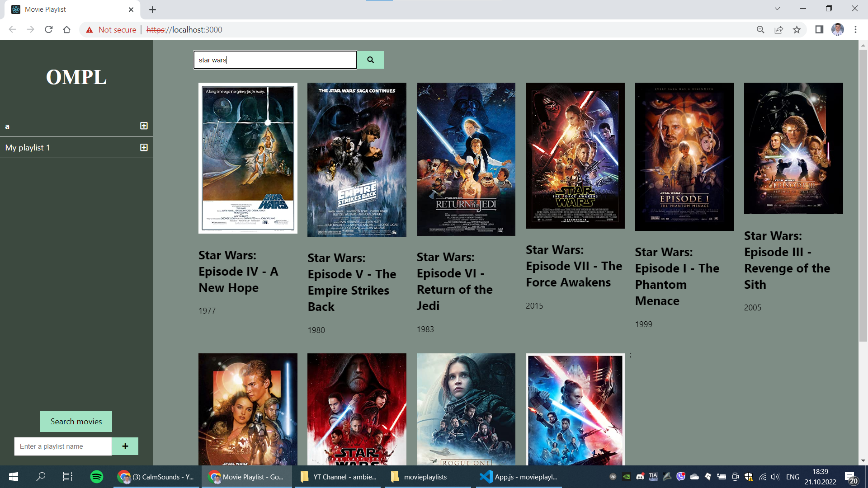The height and width of the screenshot is (488, 868).
Task: Open the share page icon
Action: 778,30
